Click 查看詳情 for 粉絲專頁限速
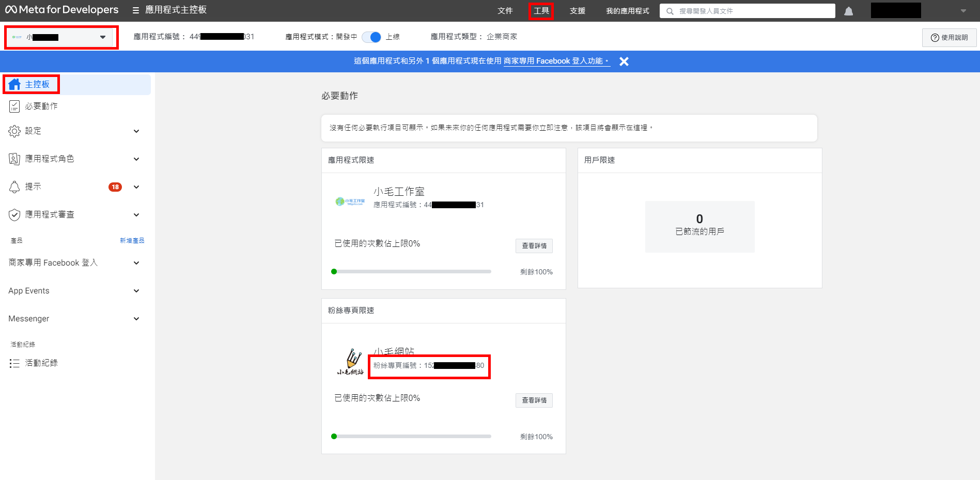The width and height of the screenshot is (980, 480). point(534,400)
